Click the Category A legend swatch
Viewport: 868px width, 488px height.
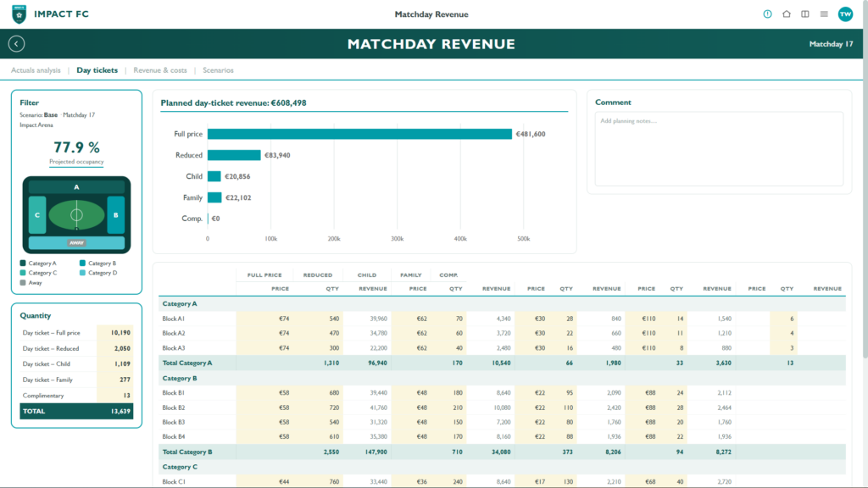click(23, 263)
